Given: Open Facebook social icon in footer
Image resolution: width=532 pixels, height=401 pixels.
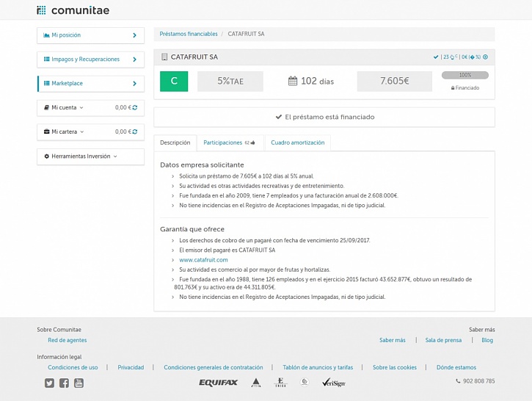Looking at the screenshot, I should [x=64, y=383].
